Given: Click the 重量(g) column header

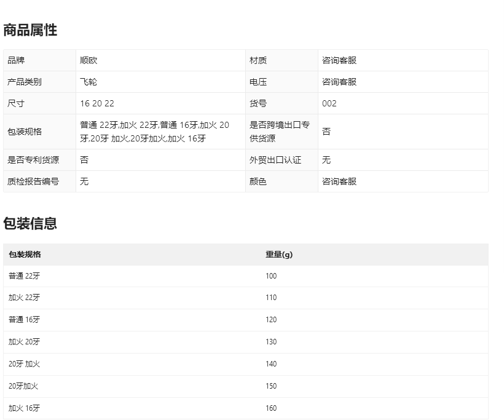Looking at the screenshot, I should (x=279, y=255).
